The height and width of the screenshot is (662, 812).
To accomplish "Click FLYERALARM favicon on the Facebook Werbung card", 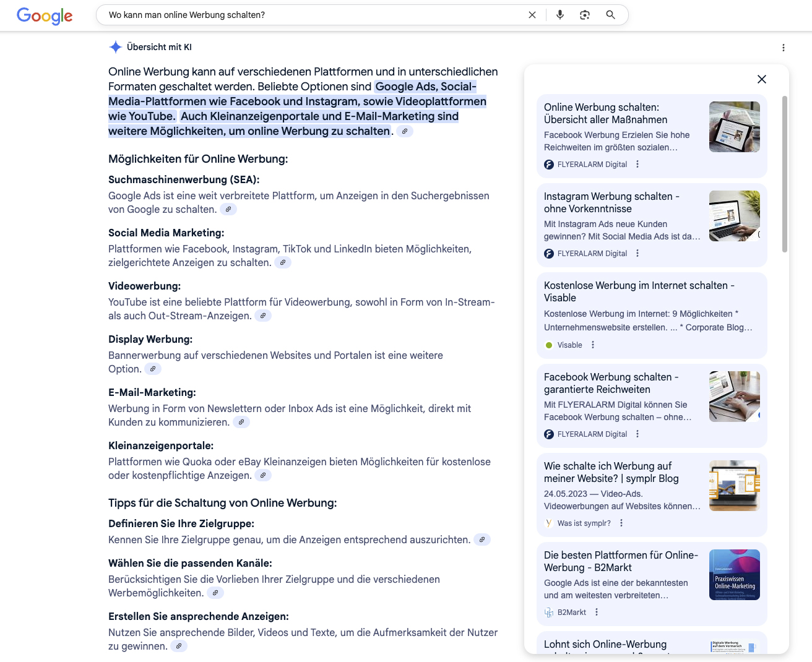I will point(549,434).
